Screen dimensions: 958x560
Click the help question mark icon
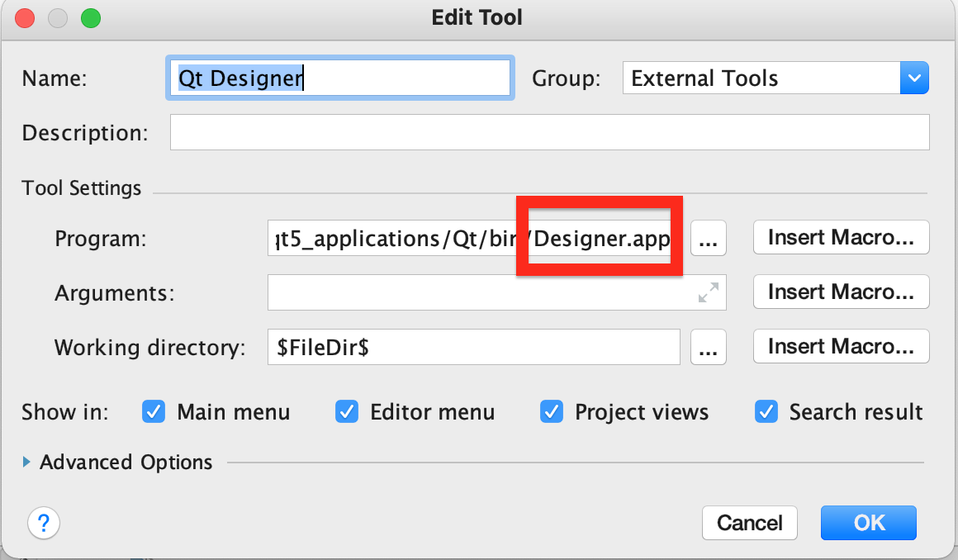pos(44,524)
